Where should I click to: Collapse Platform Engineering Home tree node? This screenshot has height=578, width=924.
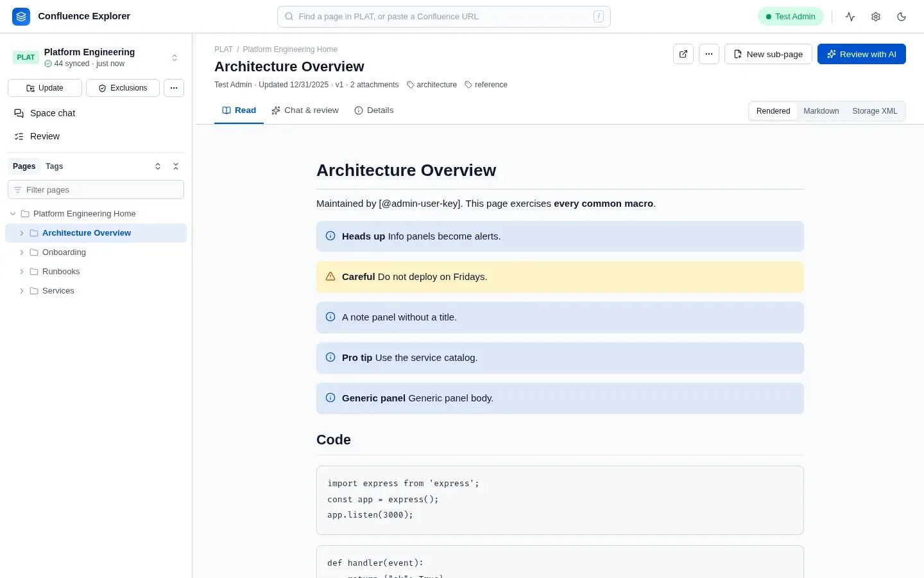point(13,214)
